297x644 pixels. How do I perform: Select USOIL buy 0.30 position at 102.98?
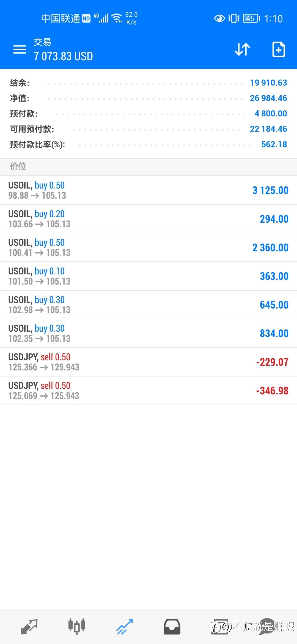coord(148,305)
